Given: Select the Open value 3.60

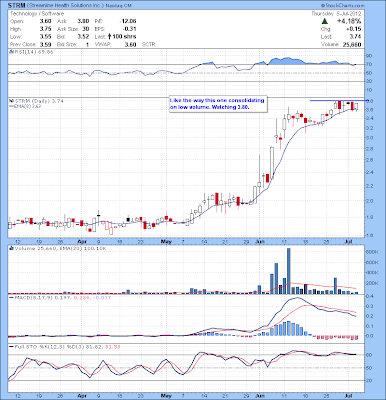Looking at the screenshot, I should click(45, 21).
